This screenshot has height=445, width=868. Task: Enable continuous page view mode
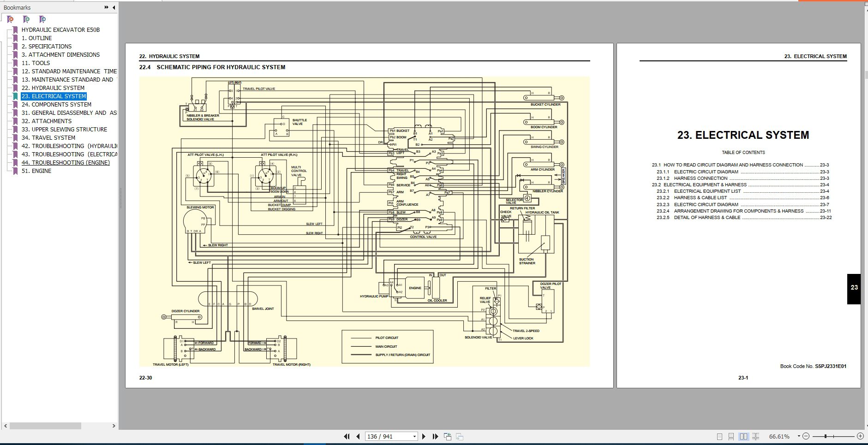click(x=731, y=436)
